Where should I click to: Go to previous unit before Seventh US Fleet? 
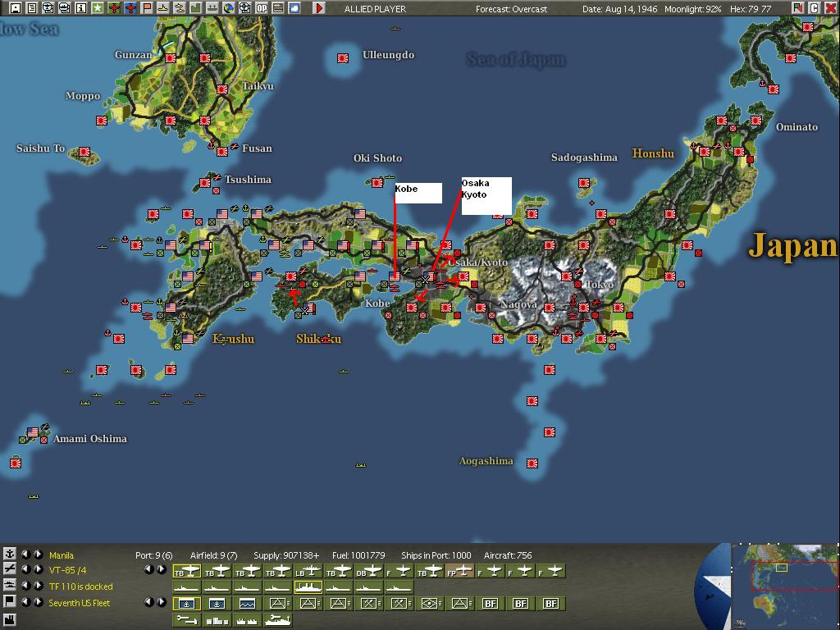[25, 601]
